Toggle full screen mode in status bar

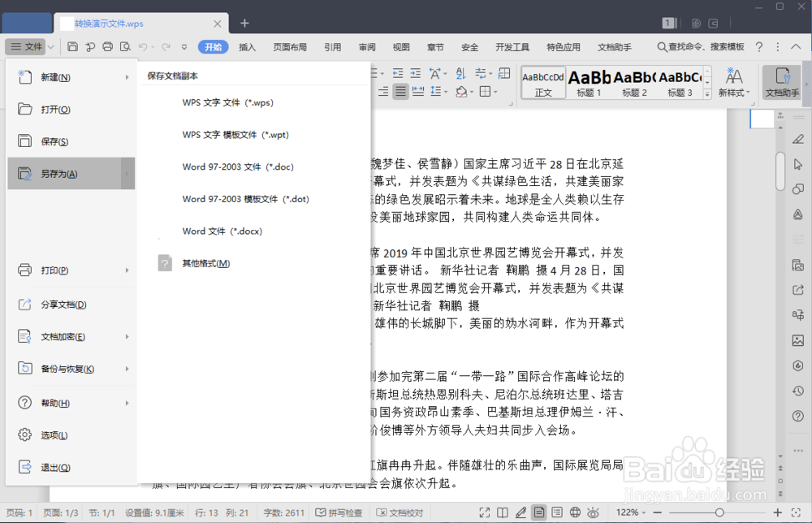[485, 512]
